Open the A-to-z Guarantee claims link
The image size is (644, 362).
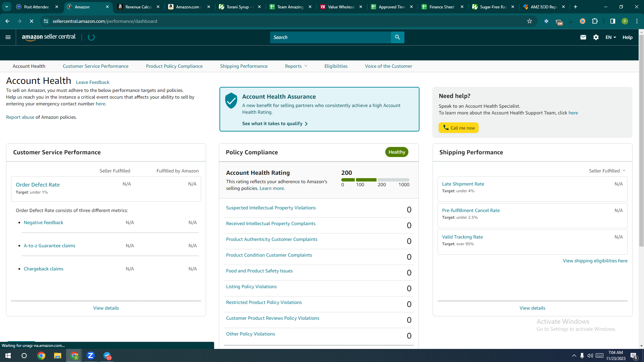50,246
